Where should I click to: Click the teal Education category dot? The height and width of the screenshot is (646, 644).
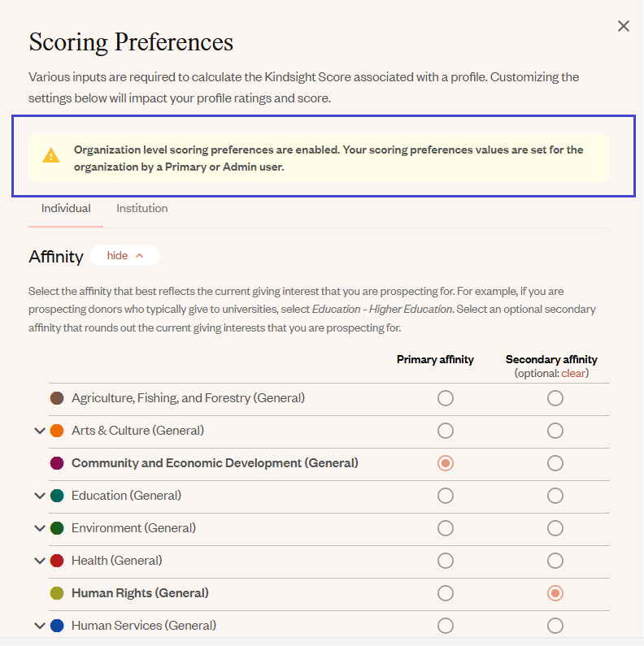(57, 496)
